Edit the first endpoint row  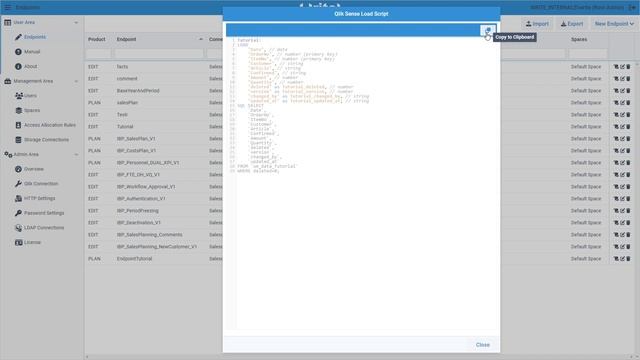coord(622,67)
